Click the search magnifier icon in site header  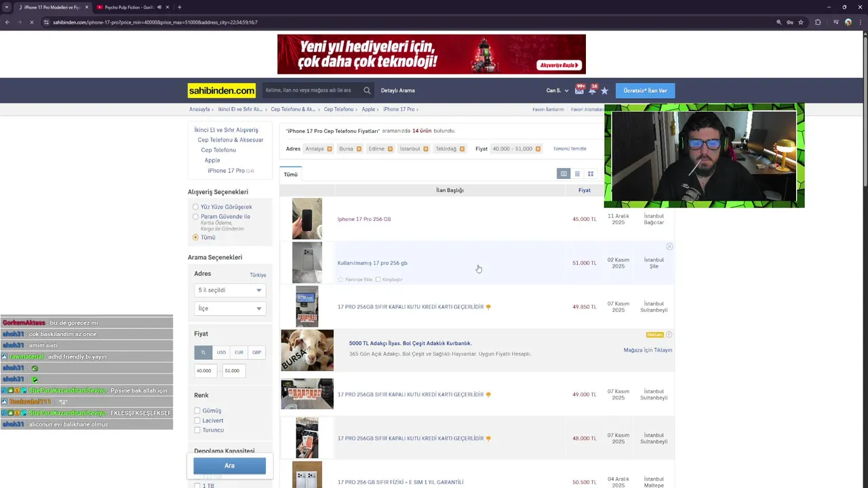click(367, 90)
